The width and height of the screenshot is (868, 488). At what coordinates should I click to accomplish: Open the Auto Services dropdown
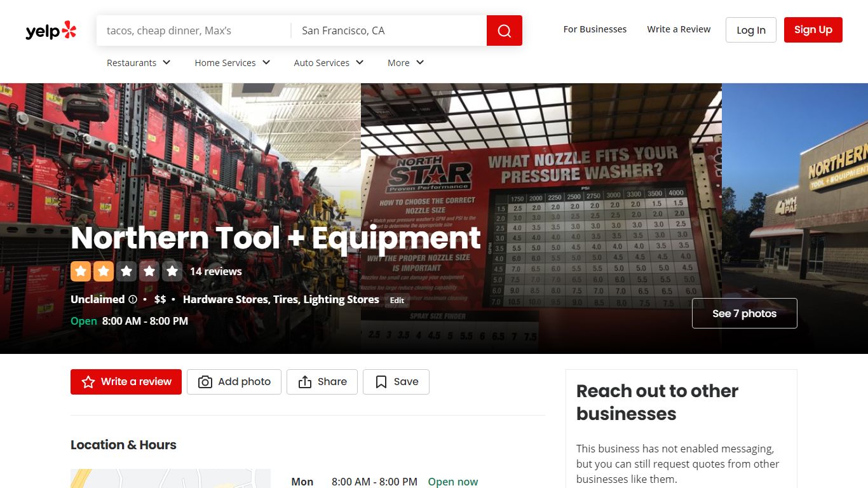329,62
